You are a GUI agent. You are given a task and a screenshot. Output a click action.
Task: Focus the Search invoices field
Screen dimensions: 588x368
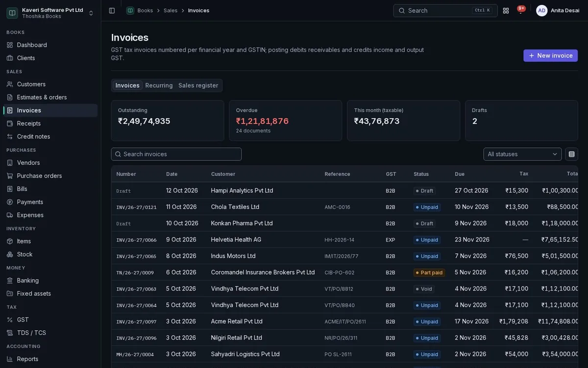coord(176,154)
